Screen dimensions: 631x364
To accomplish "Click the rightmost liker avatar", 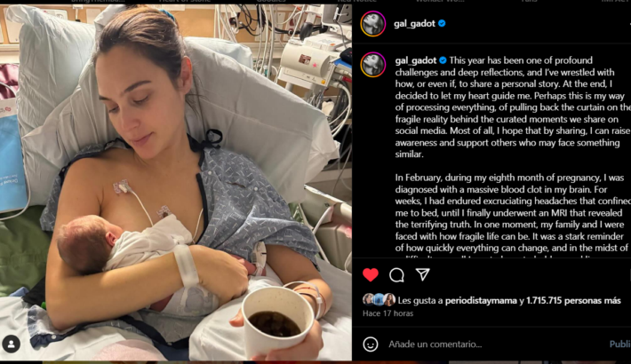I will [x=389, y=300].
